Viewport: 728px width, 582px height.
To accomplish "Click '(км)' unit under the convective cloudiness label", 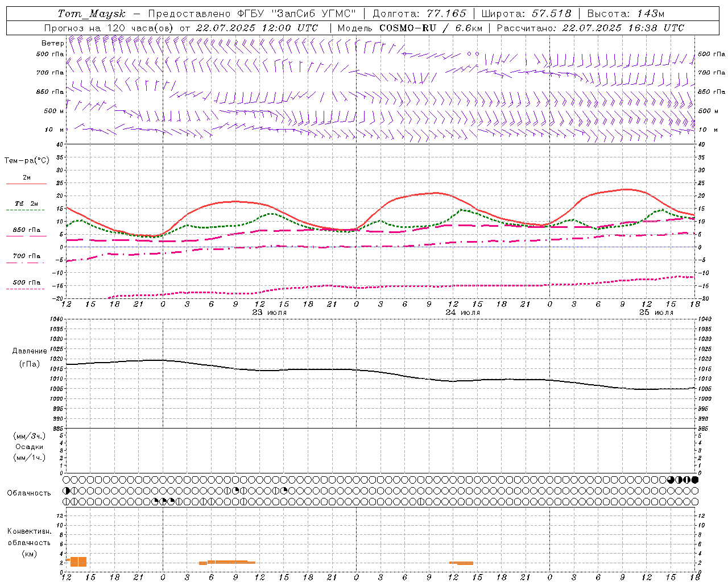I will (x=30, y=554).
